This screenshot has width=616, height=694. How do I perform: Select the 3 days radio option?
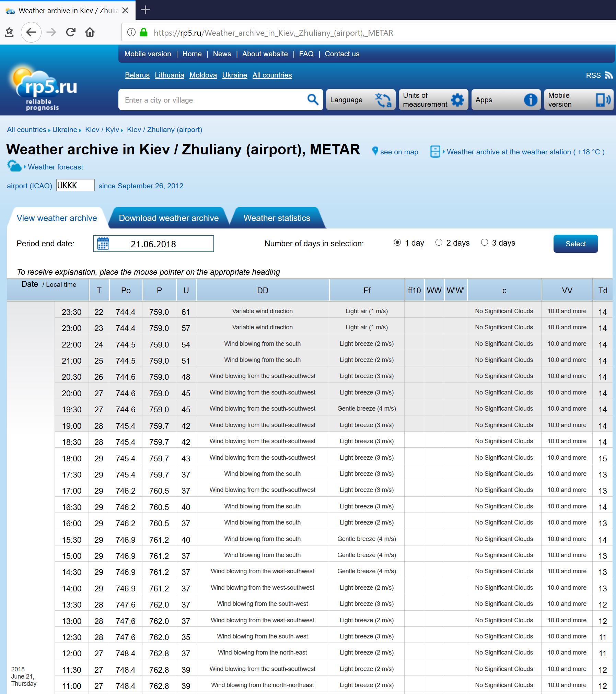[484, 243]
